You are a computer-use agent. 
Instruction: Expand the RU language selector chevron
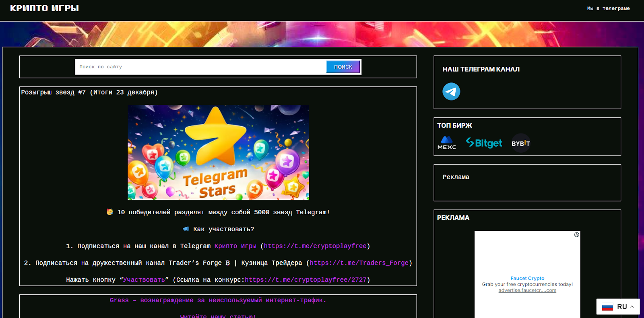pyautogui.click(x=632, y=307)
